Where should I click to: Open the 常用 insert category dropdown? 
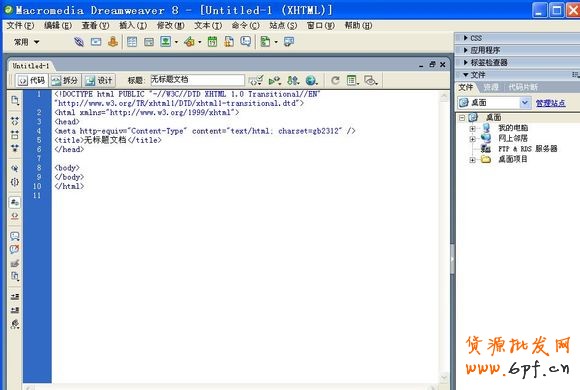click(27, 42)
